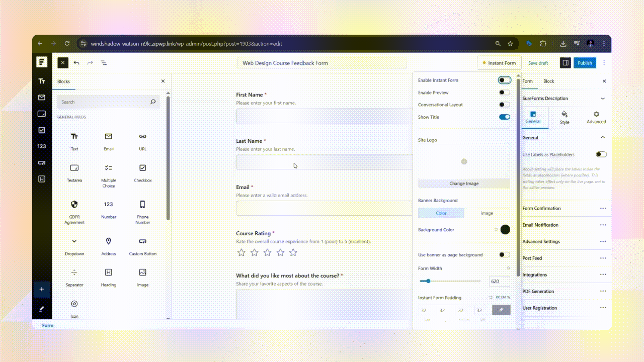
Task: Open the Background Color swatch picker
Action: click(505, 230)
